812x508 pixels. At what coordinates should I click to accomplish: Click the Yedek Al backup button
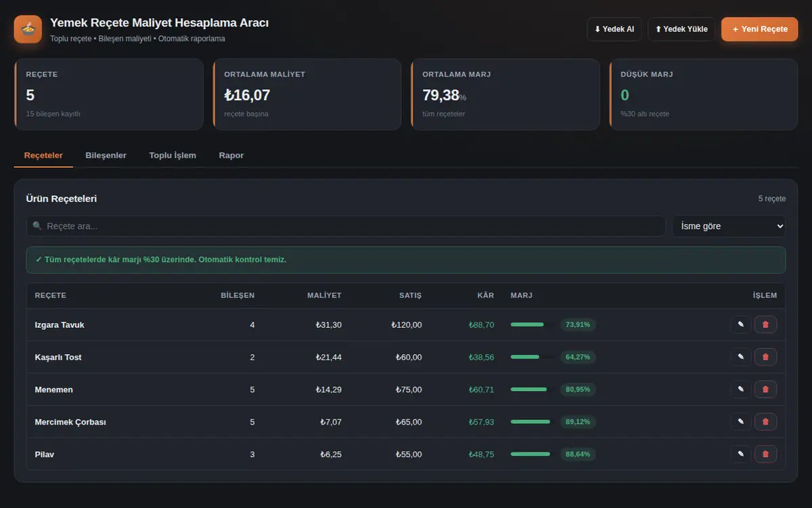[614, 29]
